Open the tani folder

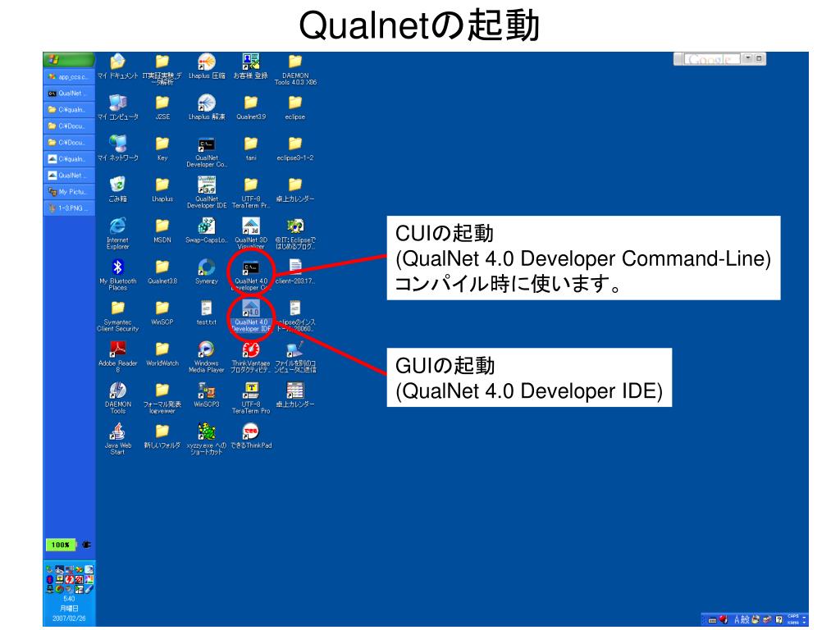251,148
